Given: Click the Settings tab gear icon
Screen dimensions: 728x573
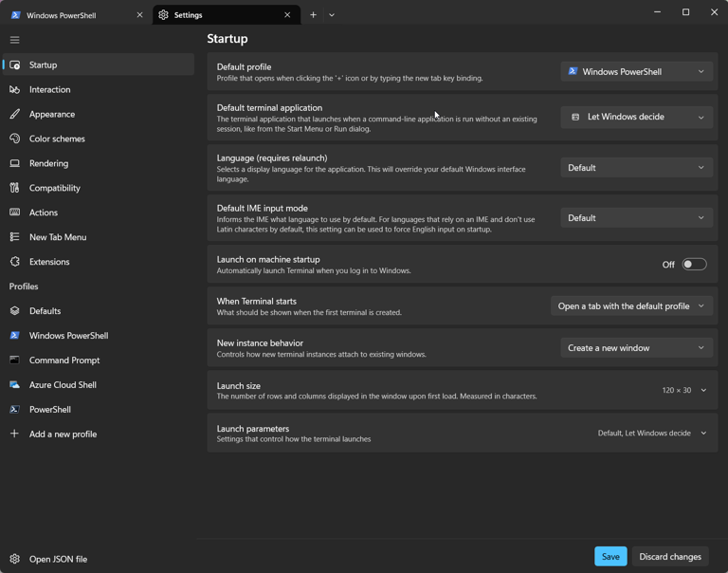Looking at the screenshot, I should click(x=163, y=15).
